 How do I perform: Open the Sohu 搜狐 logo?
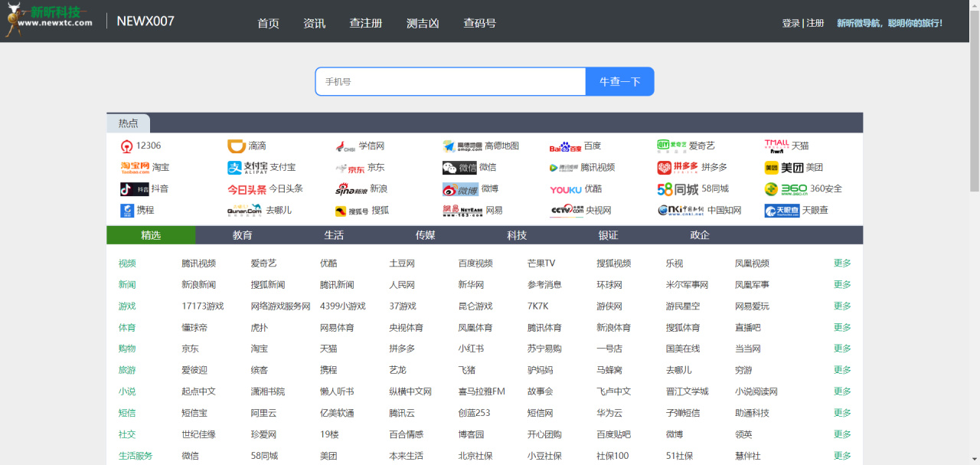point(351,211)
